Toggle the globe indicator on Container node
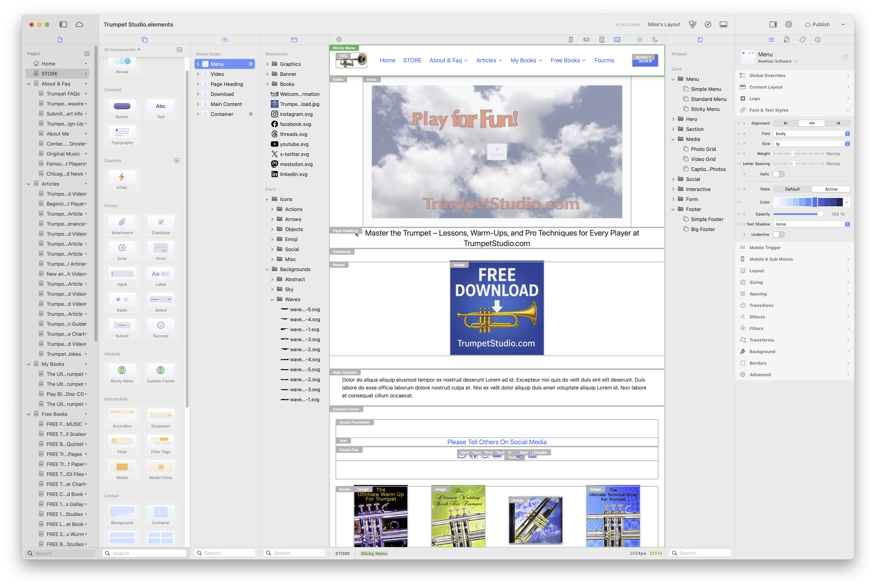 coord(251,114)
